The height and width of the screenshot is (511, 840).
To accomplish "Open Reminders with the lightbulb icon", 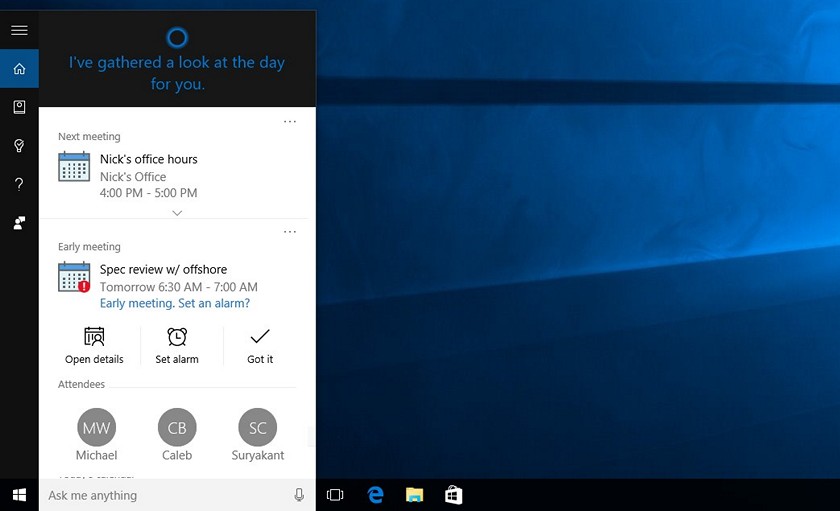I will [x=19, y=146].
